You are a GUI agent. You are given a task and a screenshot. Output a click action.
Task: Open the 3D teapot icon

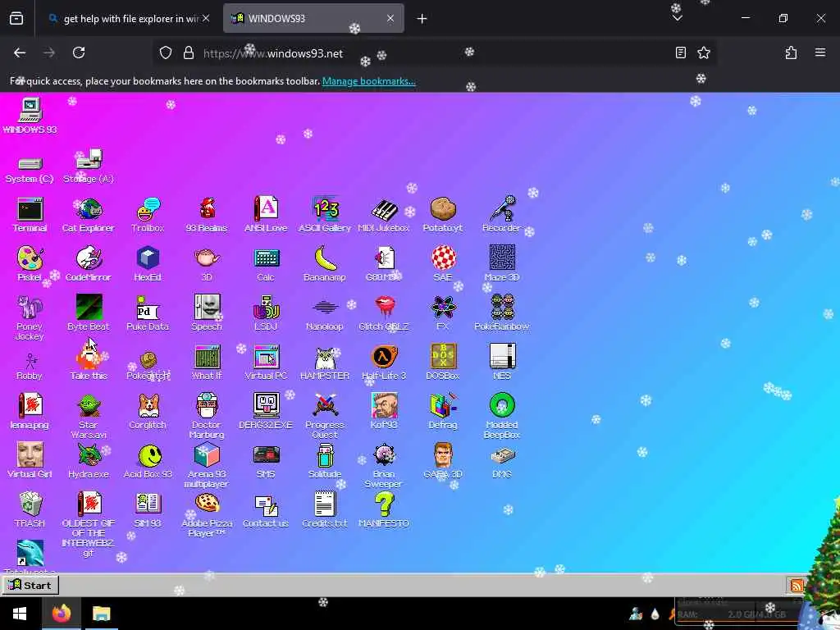207,264
